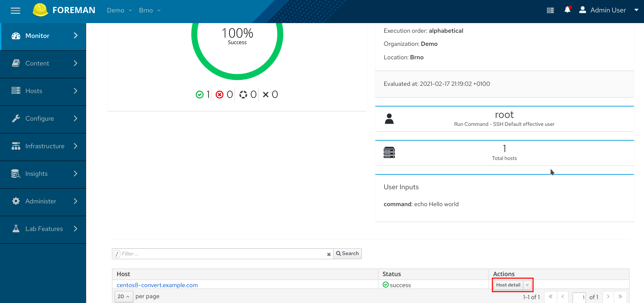Open the Brno location dropdown
Viewport: 644px width, 303px height.
(x=150, y=10)
